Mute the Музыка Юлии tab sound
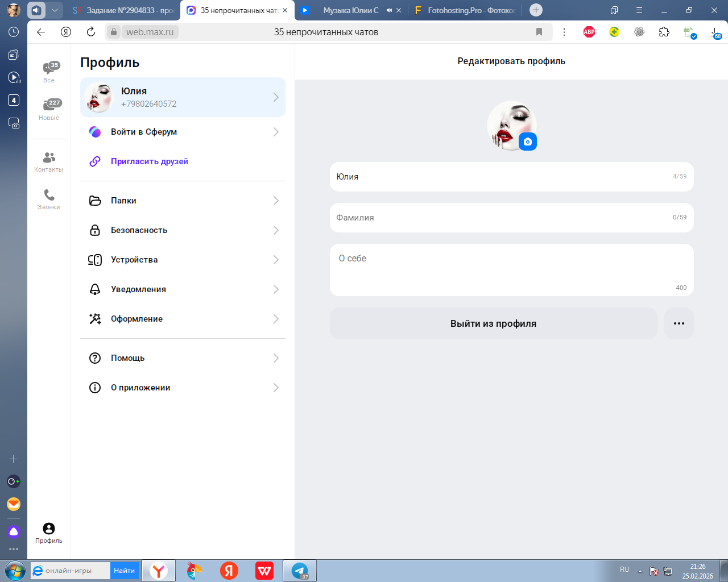The width and height of the screenshot is (728, 582). click(390, 10)
